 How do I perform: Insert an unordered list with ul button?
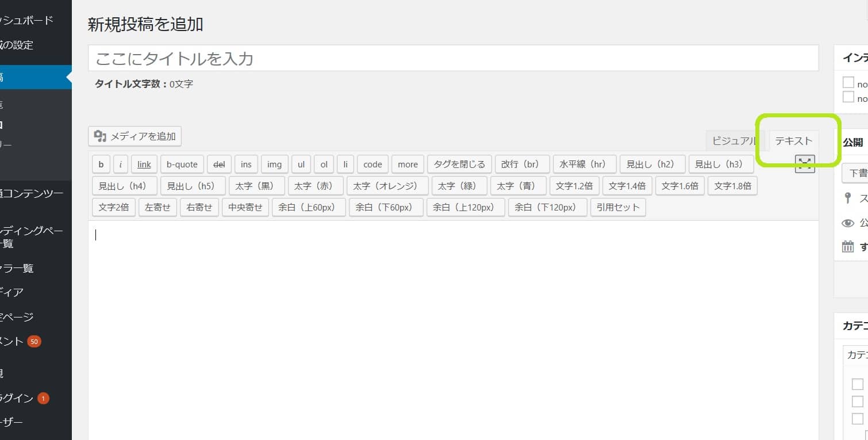pyautogui.click(x=301, y=164)
